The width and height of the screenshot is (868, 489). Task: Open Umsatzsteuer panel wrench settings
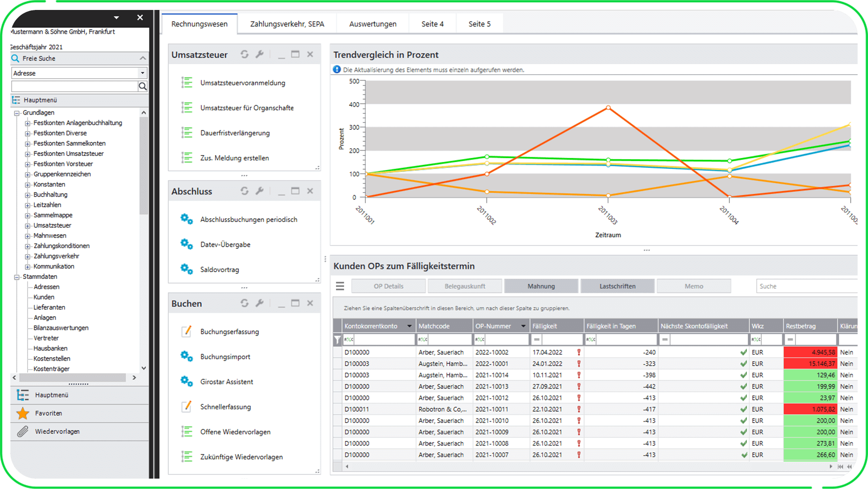pos(259,54)
